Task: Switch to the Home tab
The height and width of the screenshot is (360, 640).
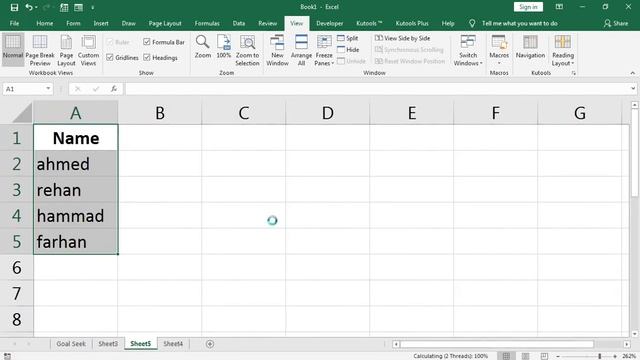Action: coord(44,23)
